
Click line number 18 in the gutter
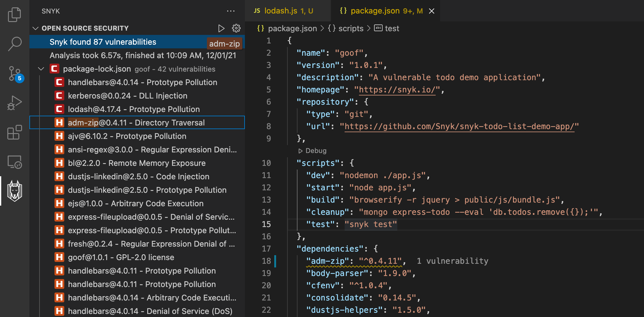point(266,261)
